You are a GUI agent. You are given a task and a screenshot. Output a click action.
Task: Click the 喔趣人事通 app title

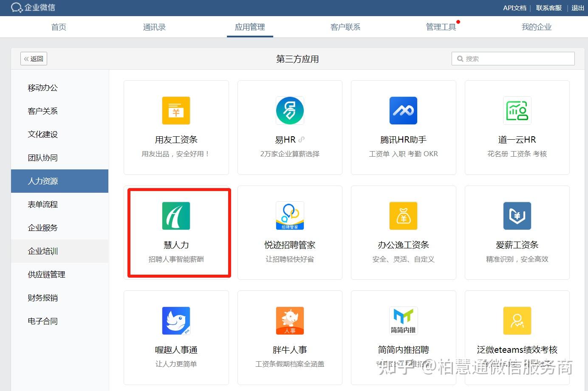point(176,350)
